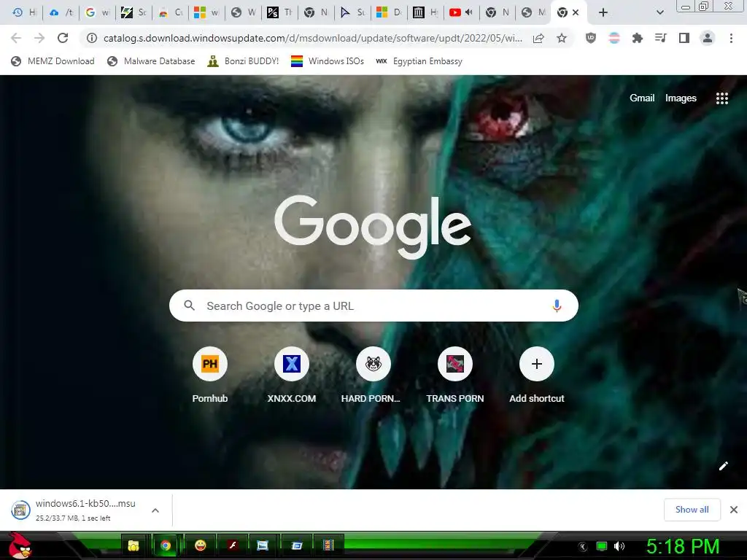
Task: View site information icon in address bar
Action: click(x=91, y=38)
